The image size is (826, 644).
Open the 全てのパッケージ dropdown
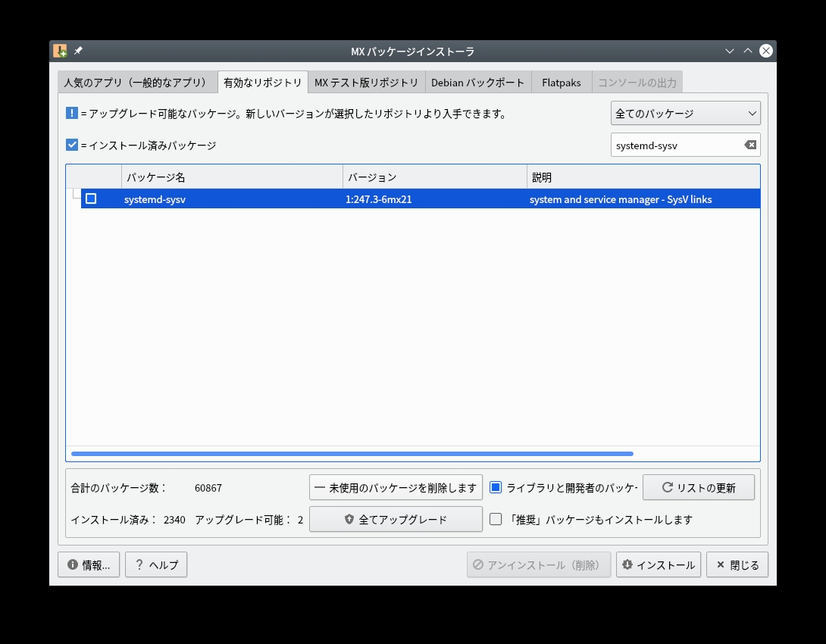pos(685,113)
